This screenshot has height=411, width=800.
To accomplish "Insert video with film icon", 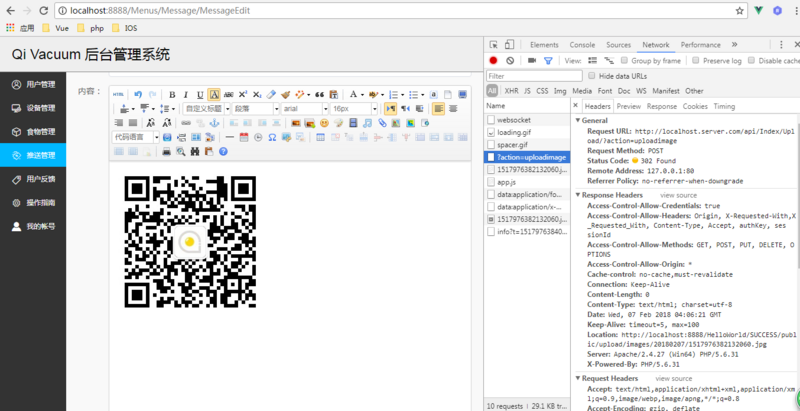I will [x=353, y=123].
